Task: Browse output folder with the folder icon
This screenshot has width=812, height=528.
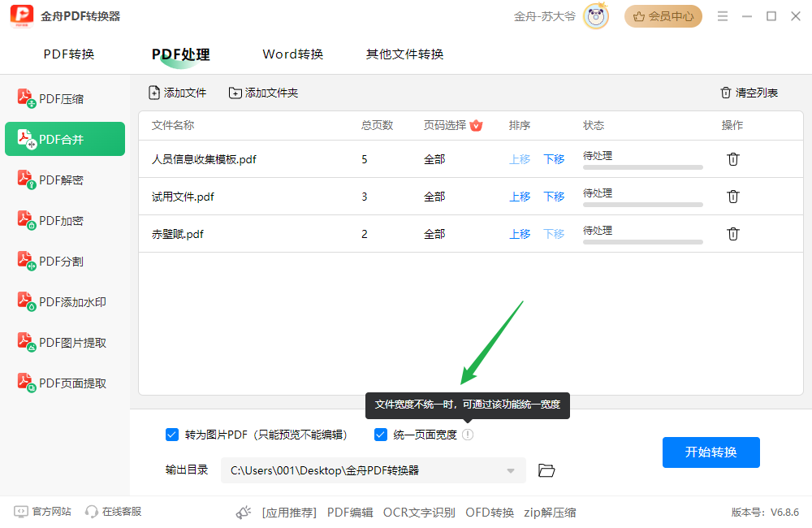Action: [546, 470]
